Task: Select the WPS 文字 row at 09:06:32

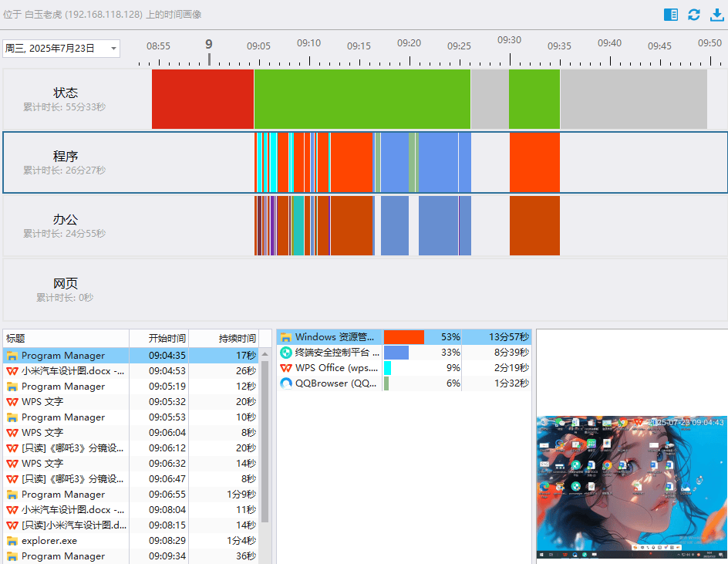Action: click(x=131, y=463)
